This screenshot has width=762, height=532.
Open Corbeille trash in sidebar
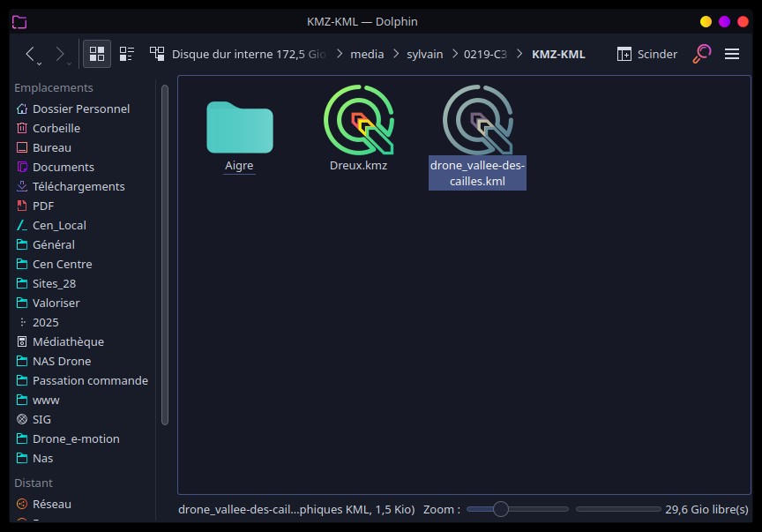(56, 128)
